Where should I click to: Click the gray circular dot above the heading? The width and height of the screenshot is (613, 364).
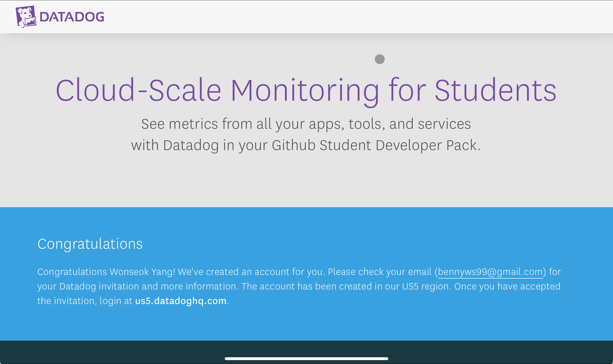(379, 59)
